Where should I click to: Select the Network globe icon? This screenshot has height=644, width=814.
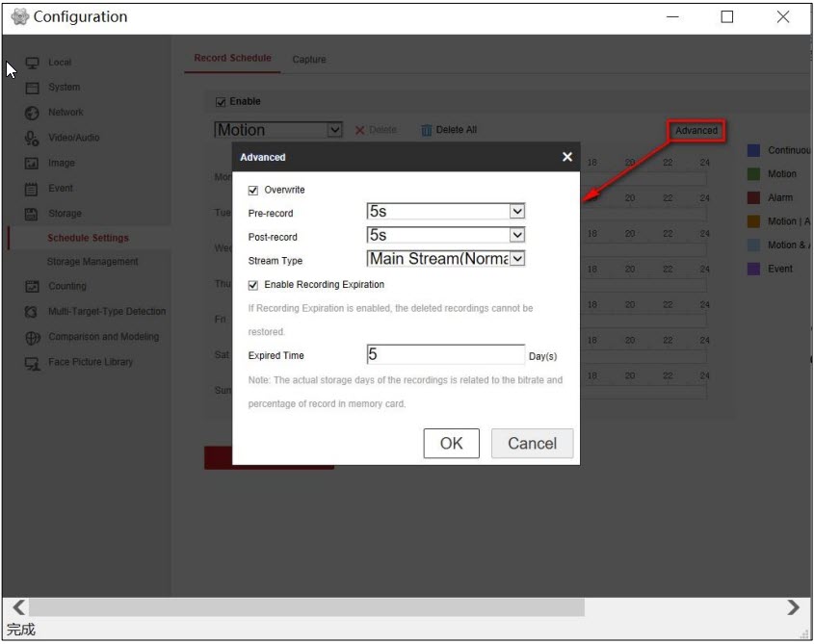32,113
